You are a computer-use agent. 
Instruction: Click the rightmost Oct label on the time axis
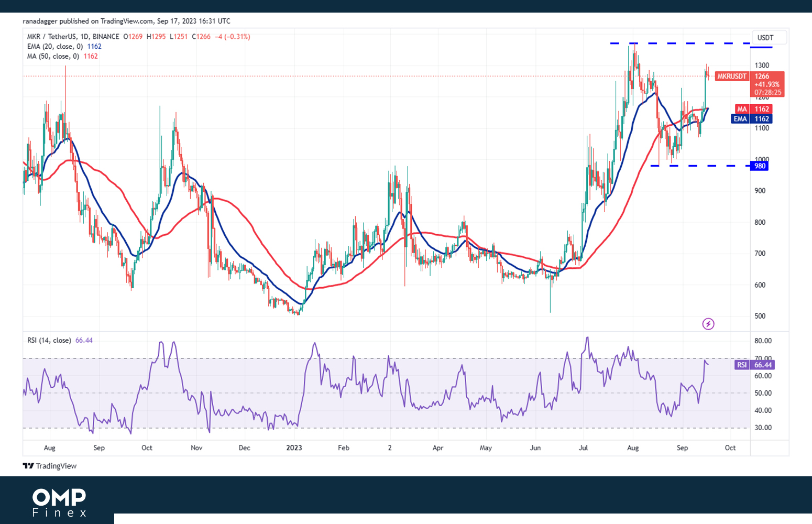point(730,447)
